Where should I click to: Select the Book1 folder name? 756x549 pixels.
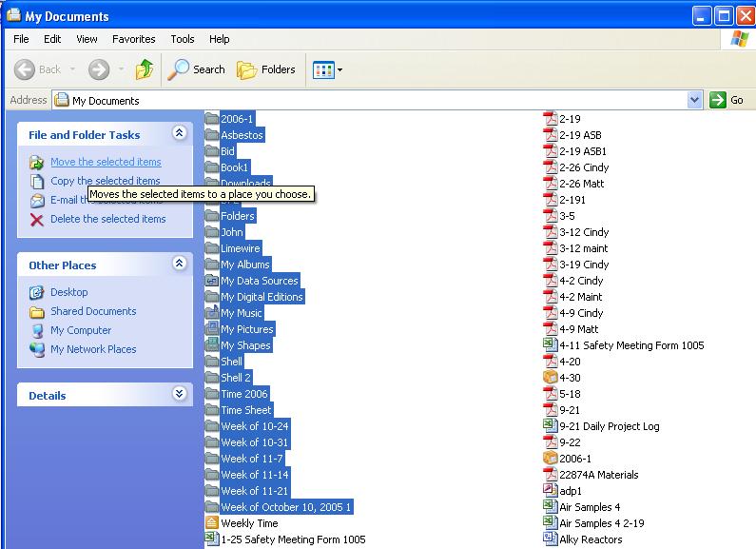pos(234,167)
